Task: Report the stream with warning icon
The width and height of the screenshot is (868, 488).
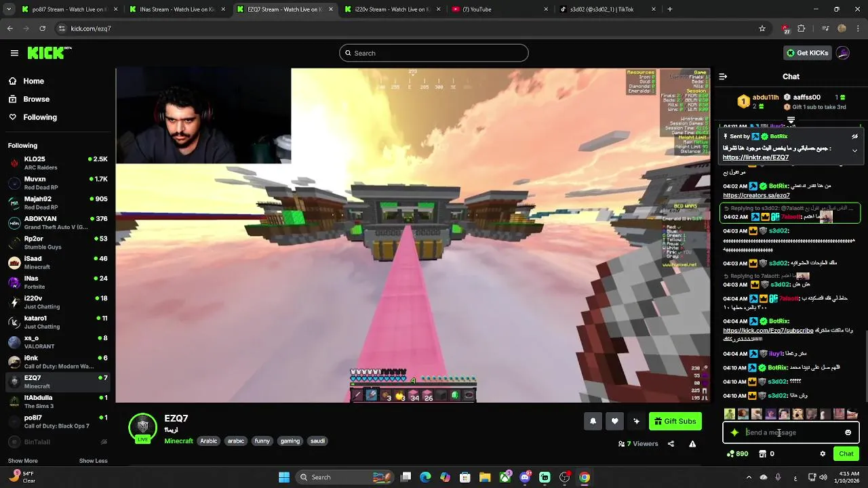Action: coord(692,444)
